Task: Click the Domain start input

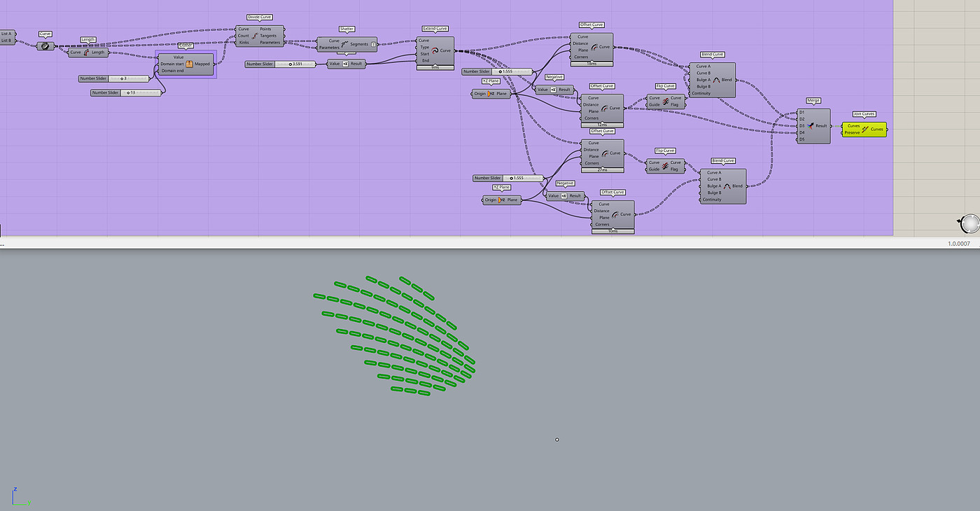Action: pyautogui.click(x=172, y=64)
